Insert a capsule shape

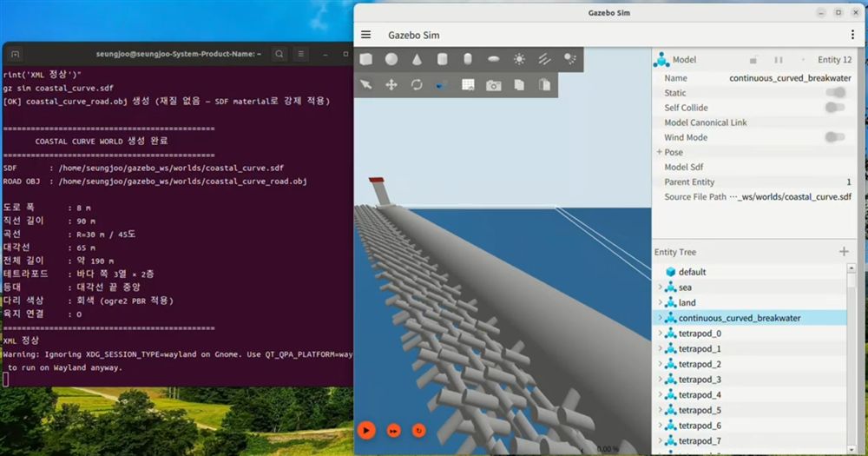(468, 59)
